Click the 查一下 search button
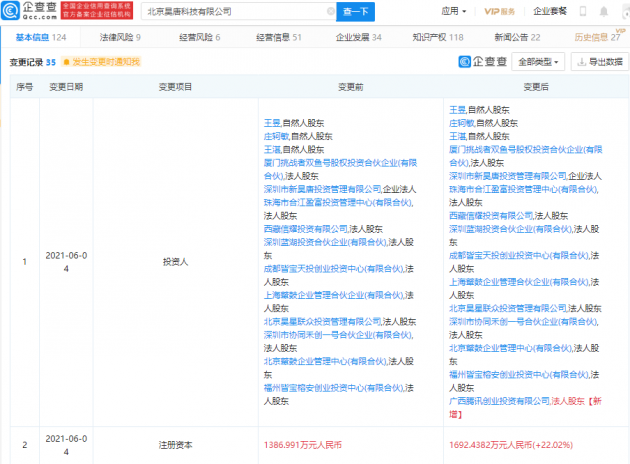This screenshot has width=630, height=464. (355, 11)
